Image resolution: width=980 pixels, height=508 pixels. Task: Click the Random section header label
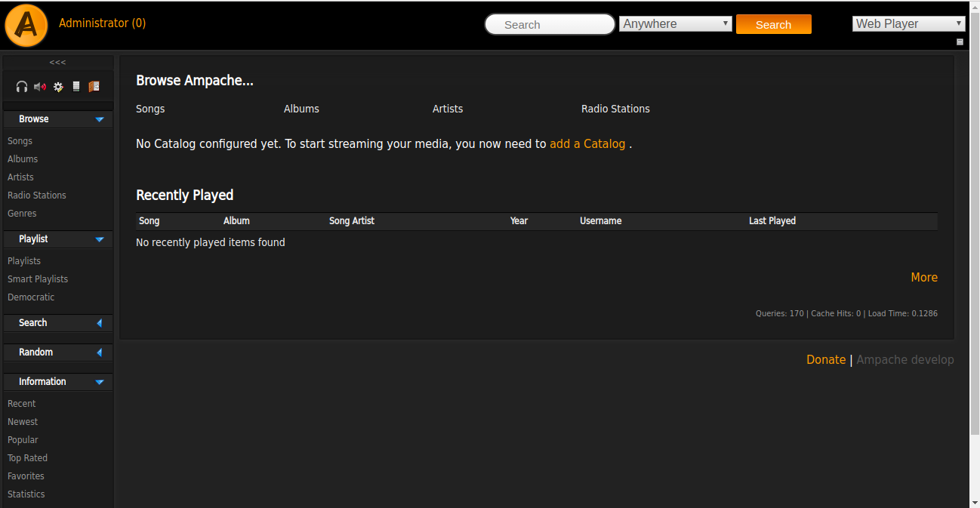click(36, 353)
